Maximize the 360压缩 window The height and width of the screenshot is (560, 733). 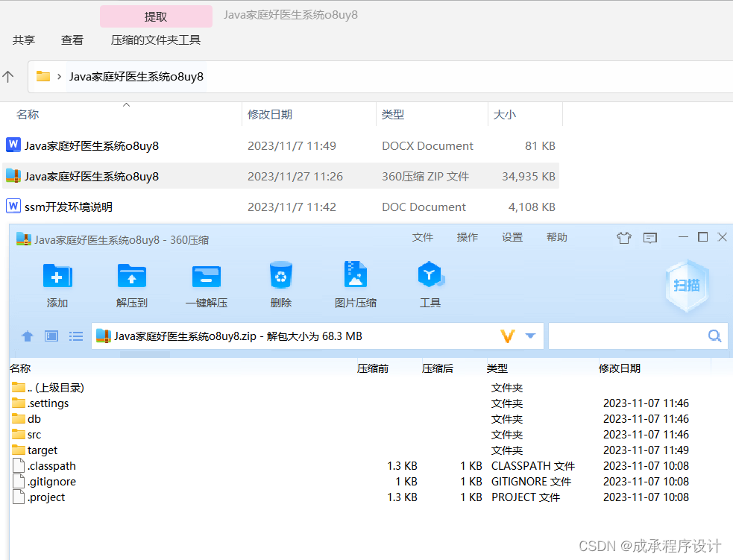coord(702,237)
